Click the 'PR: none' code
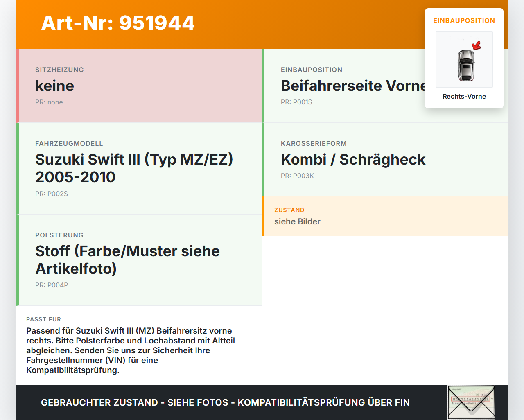This screenshot has width=524, height=420. pos(49,102)
